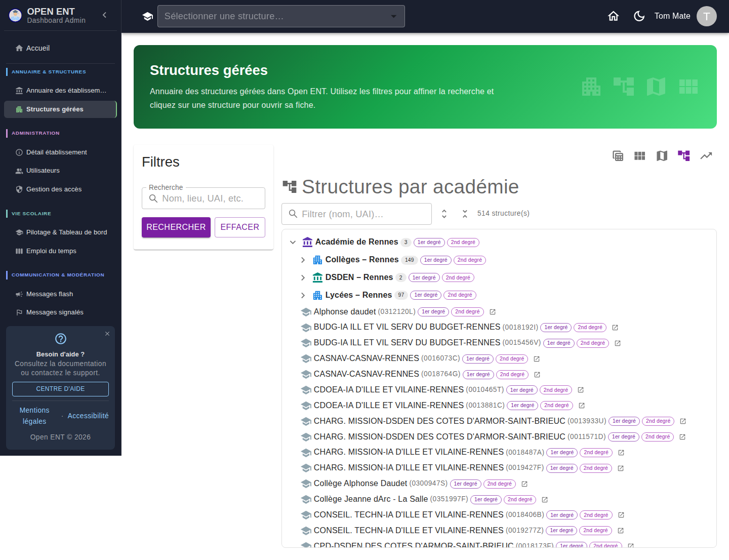729x560 pixels.
Task: Open external link for CHARG. MISSION 0018487A
Action: click(x=621, y=453)
